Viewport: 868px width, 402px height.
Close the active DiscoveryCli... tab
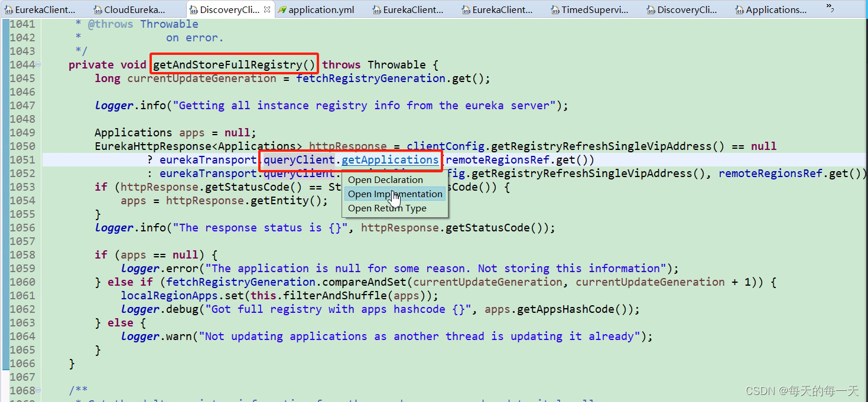267,9
